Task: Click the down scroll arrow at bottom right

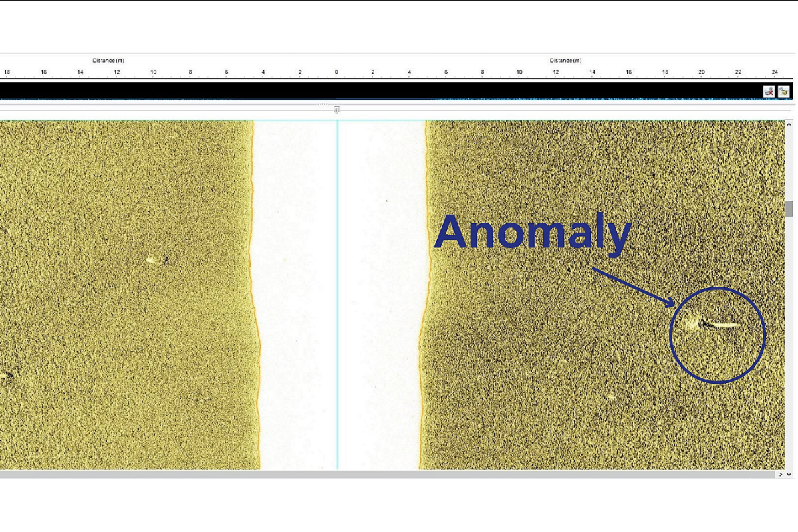Action: (x=790, y=474)
